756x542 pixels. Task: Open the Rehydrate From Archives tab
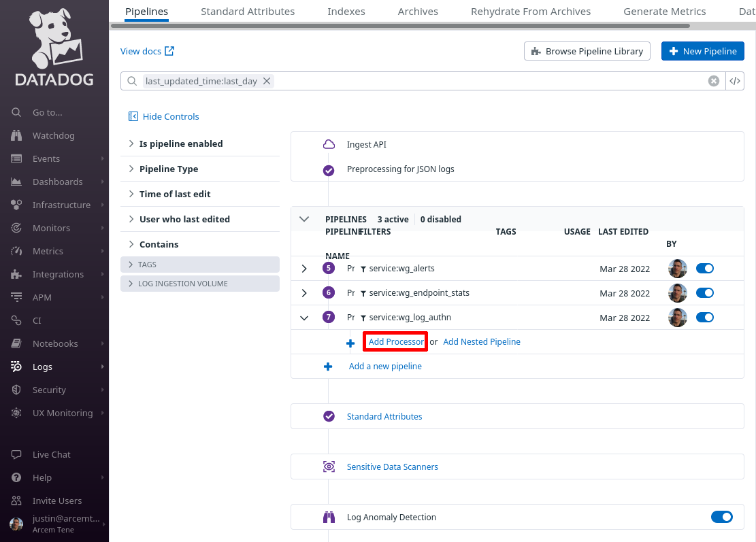531,11
